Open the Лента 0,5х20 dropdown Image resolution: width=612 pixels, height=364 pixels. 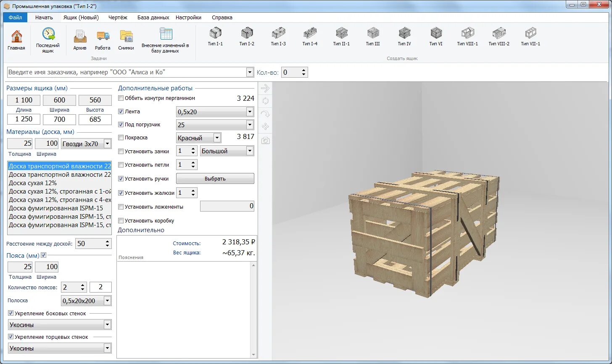(x=215, y=112)
